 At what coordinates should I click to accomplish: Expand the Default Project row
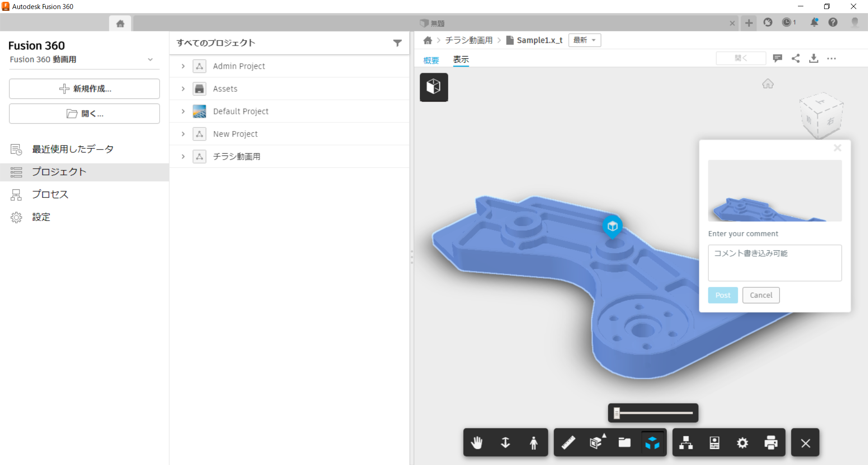[x=183, y=111]
